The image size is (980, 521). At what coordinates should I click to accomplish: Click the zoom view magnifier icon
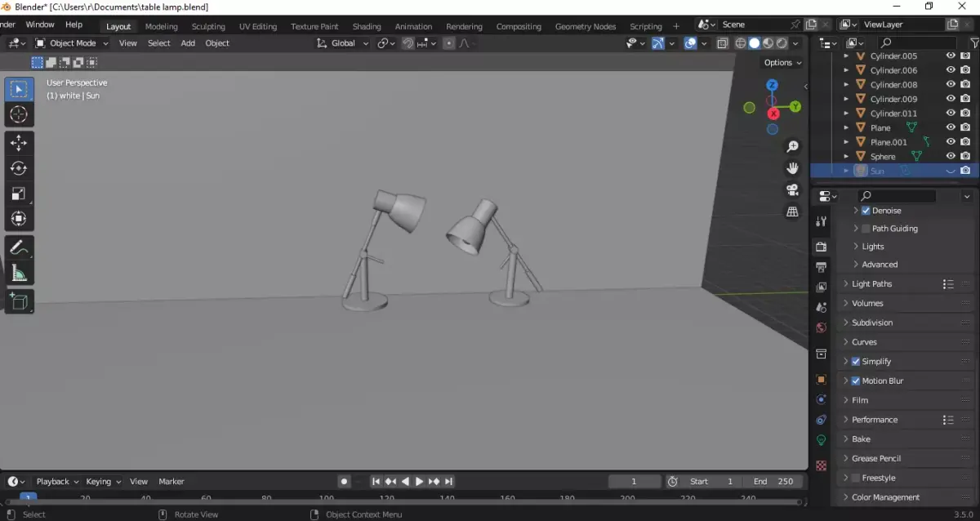click(x=792, y=147)
